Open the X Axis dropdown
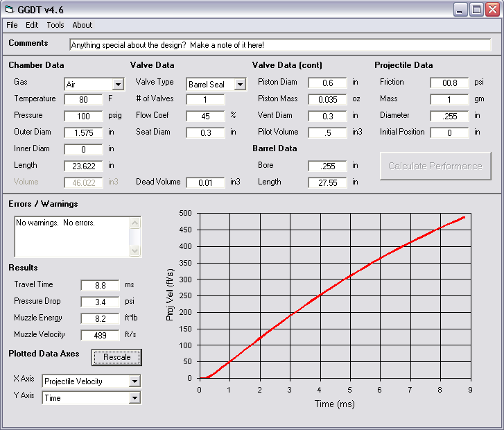The width and height of the screenshot is (504, 430). coord(134,381)
